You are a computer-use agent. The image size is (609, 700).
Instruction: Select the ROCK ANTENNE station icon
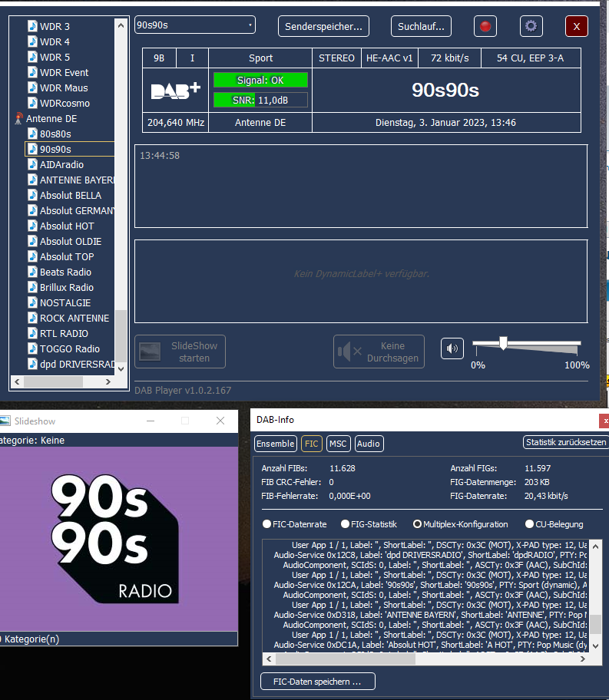(32, 318)
